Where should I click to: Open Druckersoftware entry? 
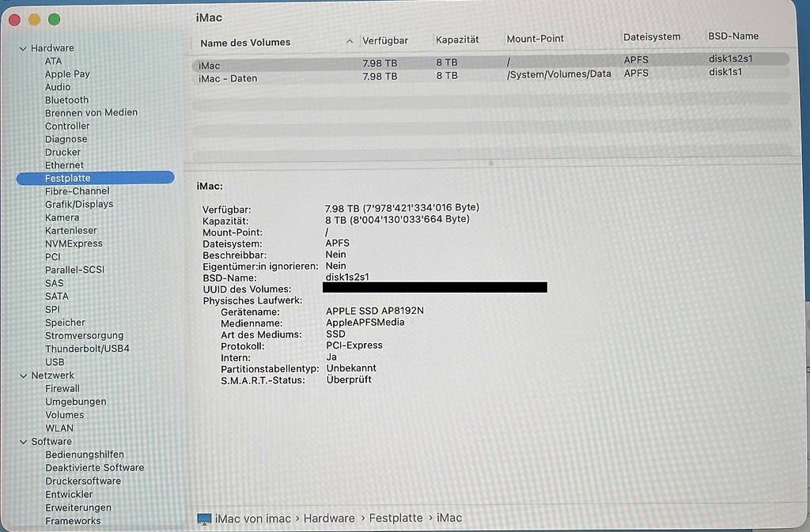tap(82, 481)
